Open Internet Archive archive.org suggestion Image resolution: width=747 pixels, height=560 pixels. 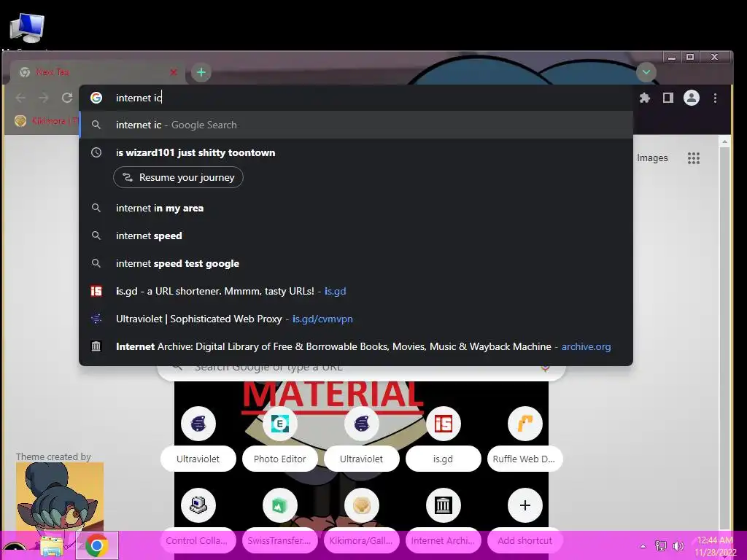[356, 346]
